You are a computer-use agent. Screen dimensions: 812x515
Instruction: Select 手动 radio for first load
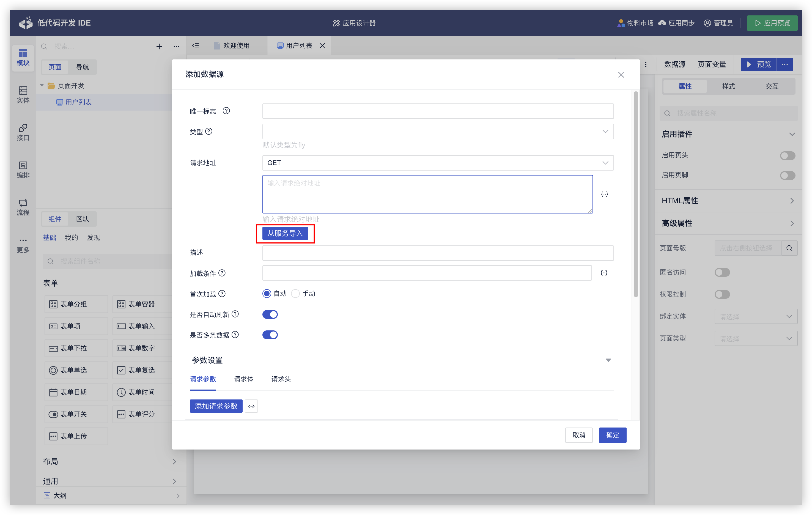pos(295,294)
